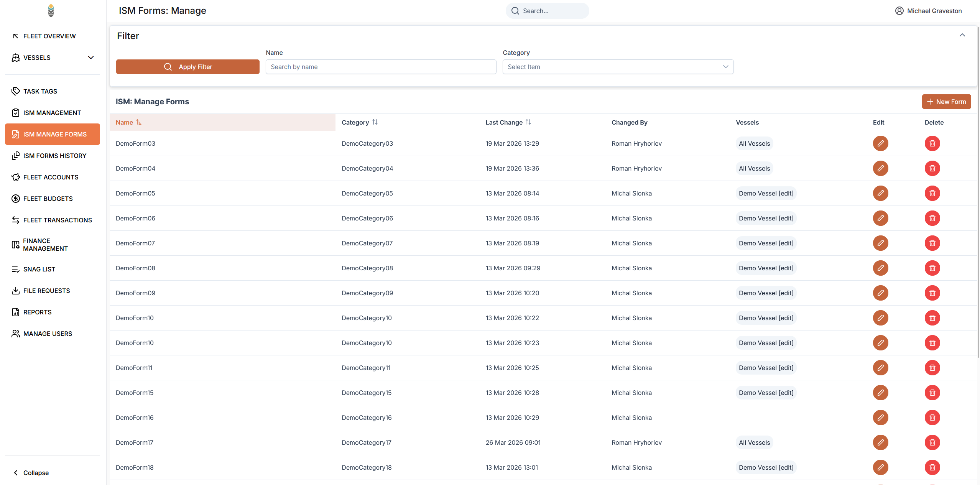Click delete trash icon for DemoForm05

(x=932, y=193)
